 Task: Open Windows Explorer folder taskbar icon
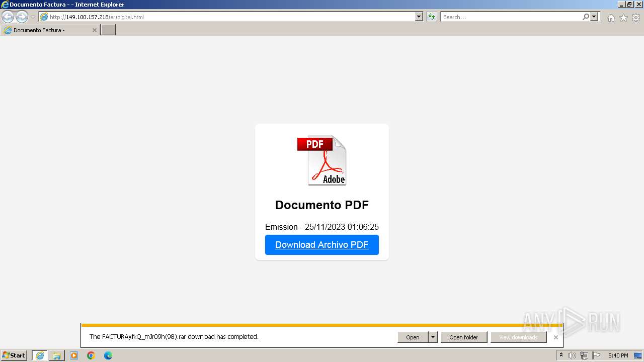tap(57, 355)
